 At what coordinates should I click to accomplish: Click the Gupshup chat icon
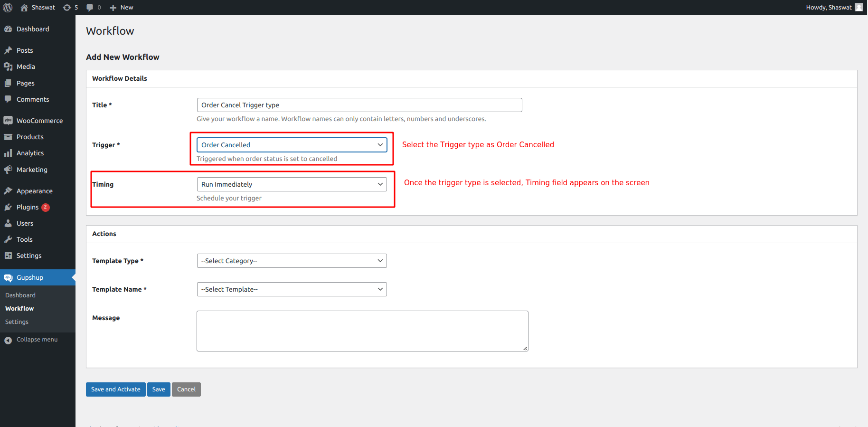click(8, 277)
